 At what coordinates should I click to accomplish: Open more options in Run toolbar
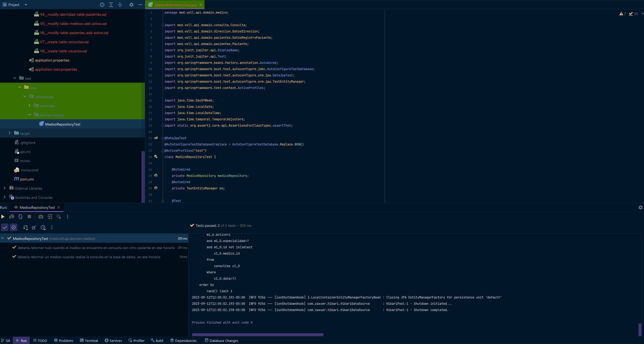coord(68,217)
